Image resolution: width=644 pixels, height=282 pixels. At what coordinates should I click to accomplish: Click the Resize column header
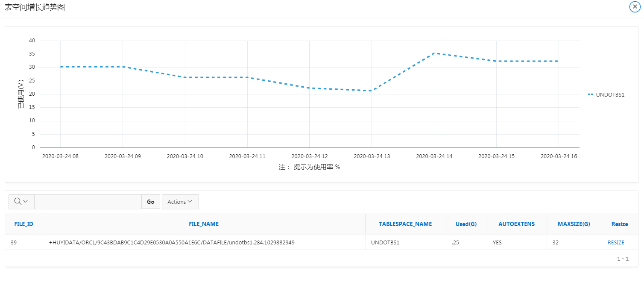click(x=619, y=224)
